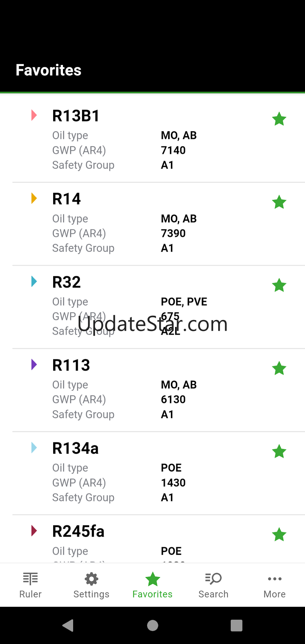Unfavorite R13B1 using its green star
305x644 pixels.
(x=279, y=119)
